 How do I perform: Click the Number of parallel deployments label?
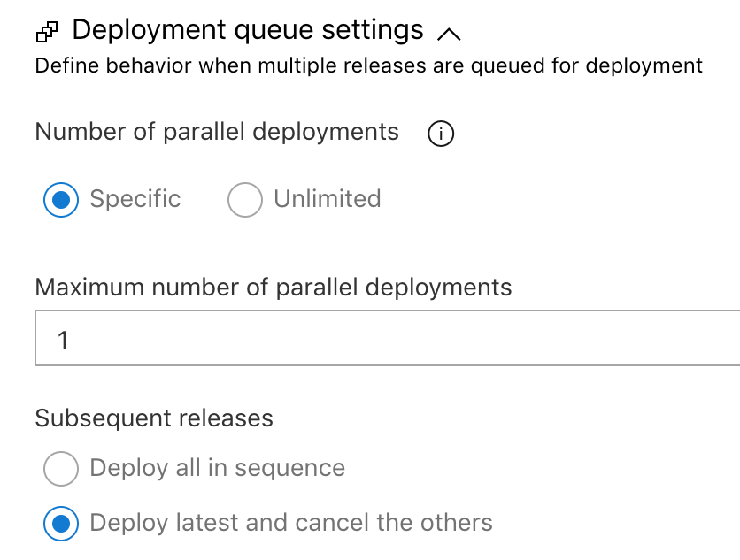pos(217,132)
